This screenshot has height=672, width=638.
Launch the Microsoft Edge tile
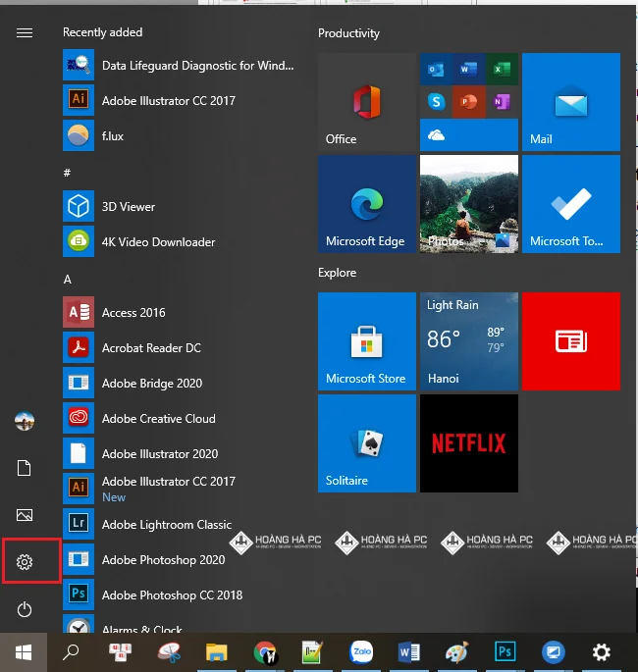367,204
